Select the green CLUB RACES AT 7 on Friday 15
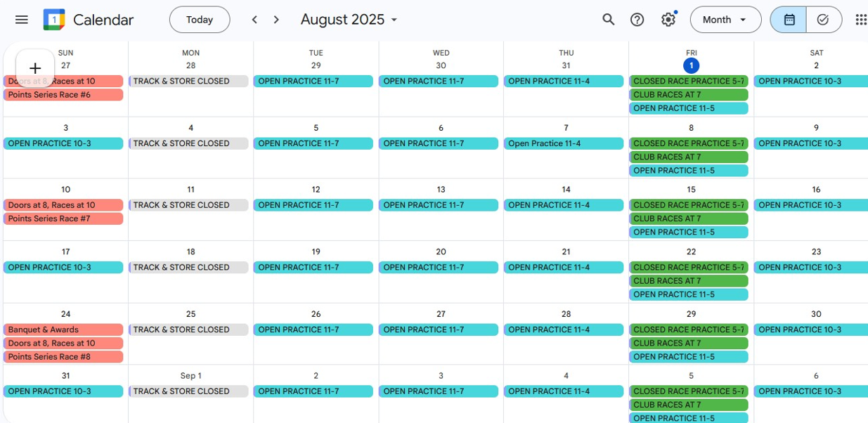The width and height of the screenshot is (868, 423). (689, 219)
